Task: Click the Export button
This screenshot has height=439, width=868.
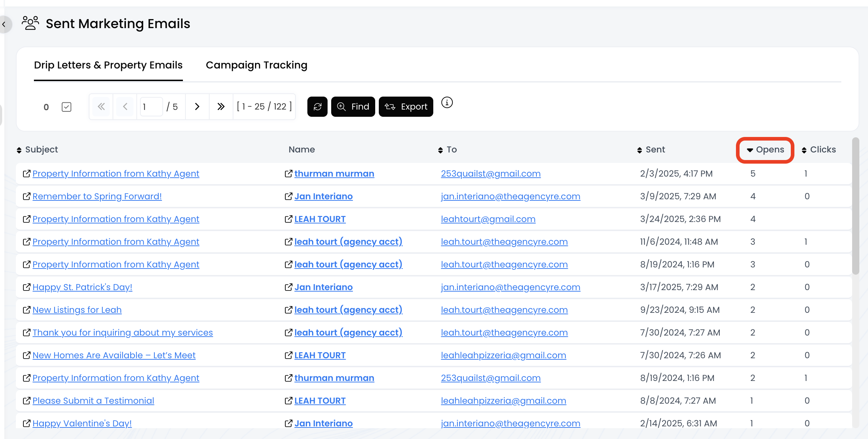Action: (x=406, y=107)
